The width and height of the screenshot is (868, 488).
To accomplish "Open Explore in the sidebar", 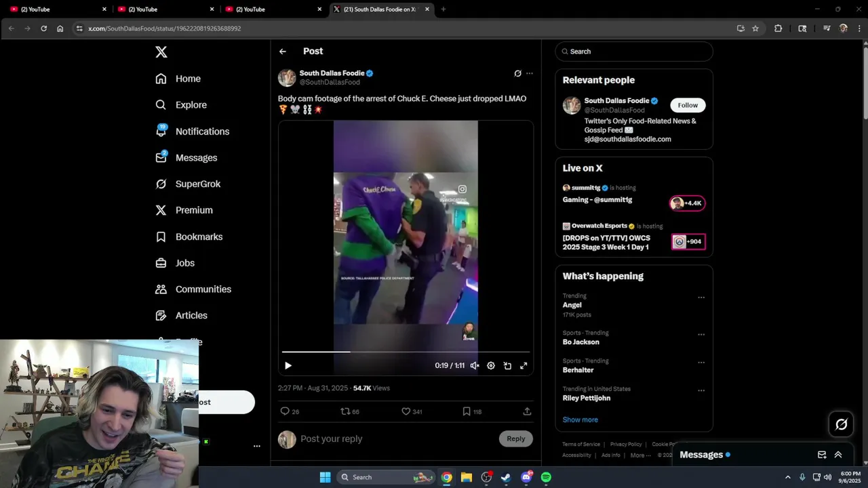I will (181, 105).
